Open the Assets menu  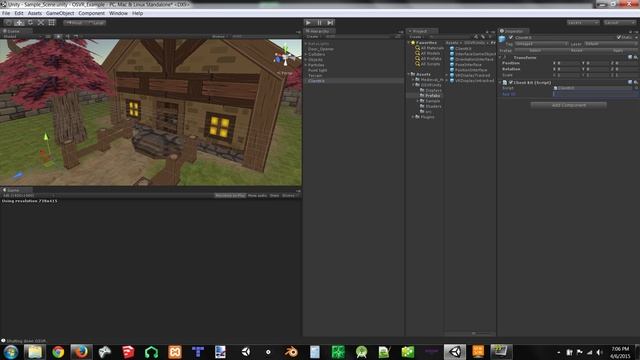[x=35, y=13]
